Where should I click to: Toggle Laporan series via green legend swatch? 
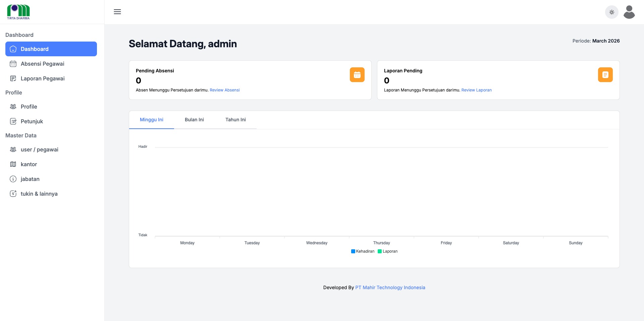[380, 251]
